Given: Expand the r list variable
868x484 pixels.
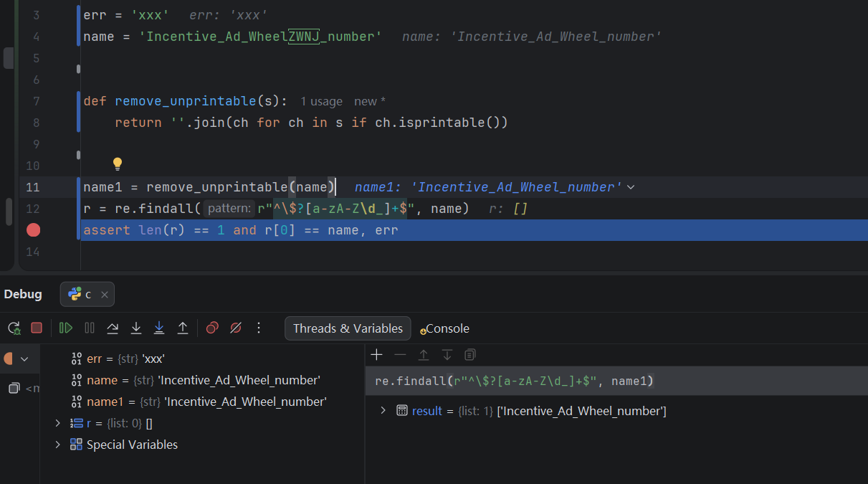Looking at the screenshot, I should (x=58, y=423).
